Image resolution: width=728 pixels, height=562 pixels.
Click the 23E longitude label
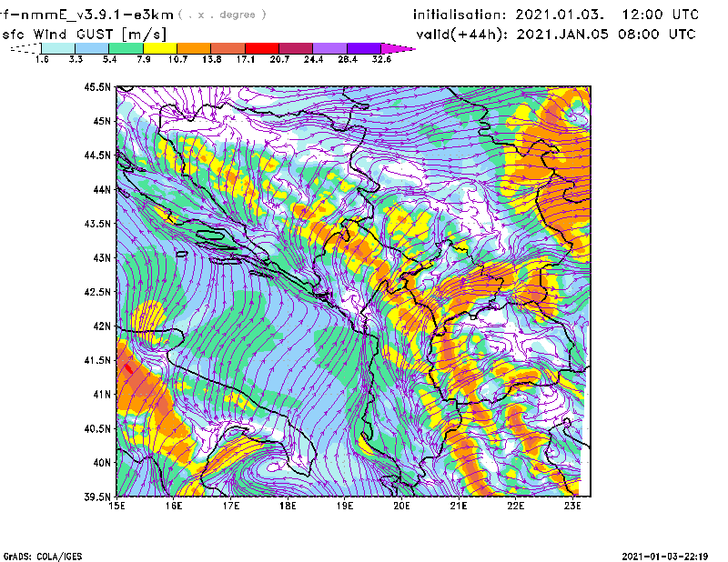572,506
